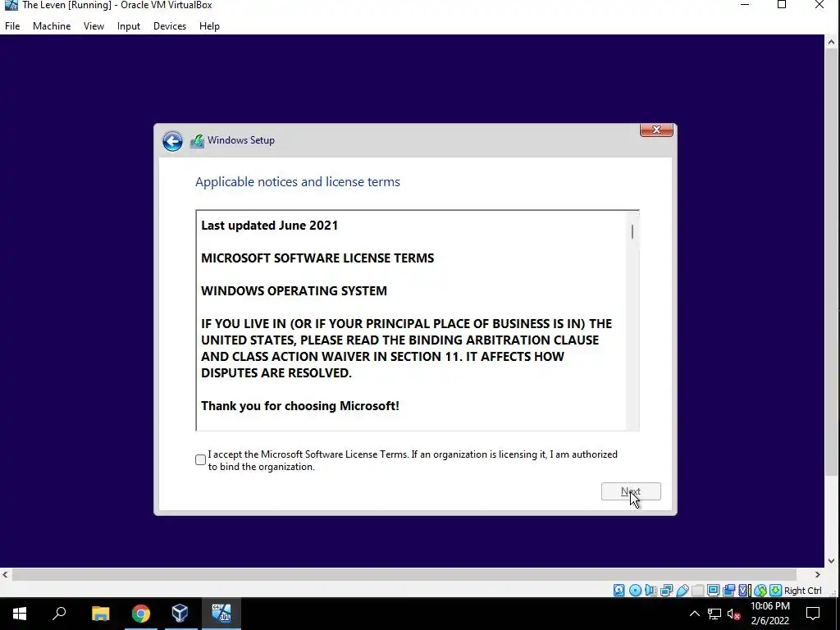Click the MICROSOFT SOFTWARE LICENSE TERMS line
Screen dimensions: 840x630
tap(317, 258)
